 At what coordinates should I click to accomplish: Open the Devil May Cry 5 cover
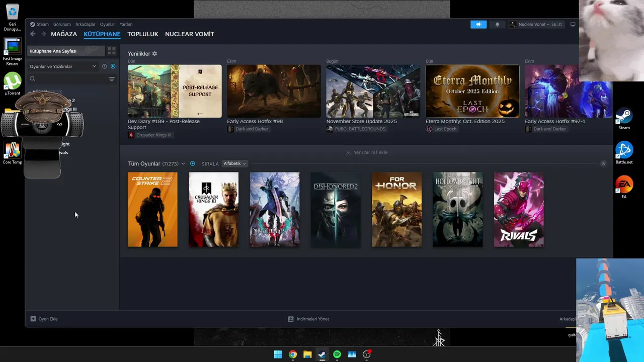275,210
